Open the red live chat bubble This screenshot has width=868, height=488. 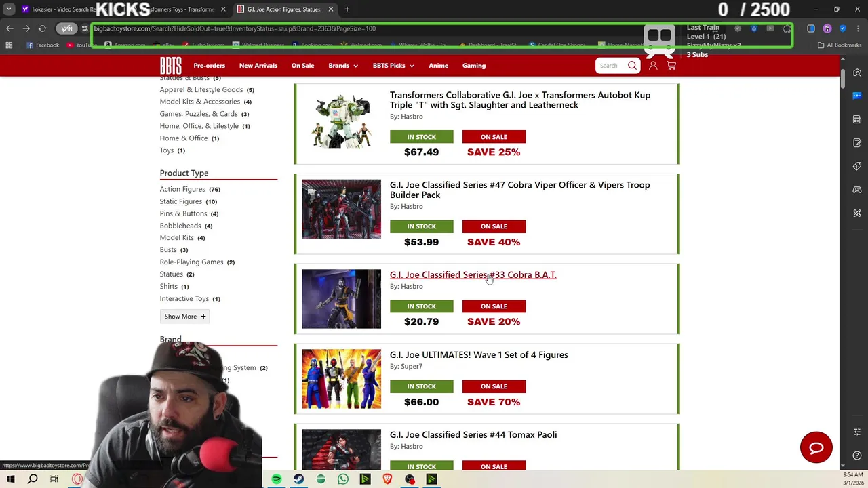[816, 447]
